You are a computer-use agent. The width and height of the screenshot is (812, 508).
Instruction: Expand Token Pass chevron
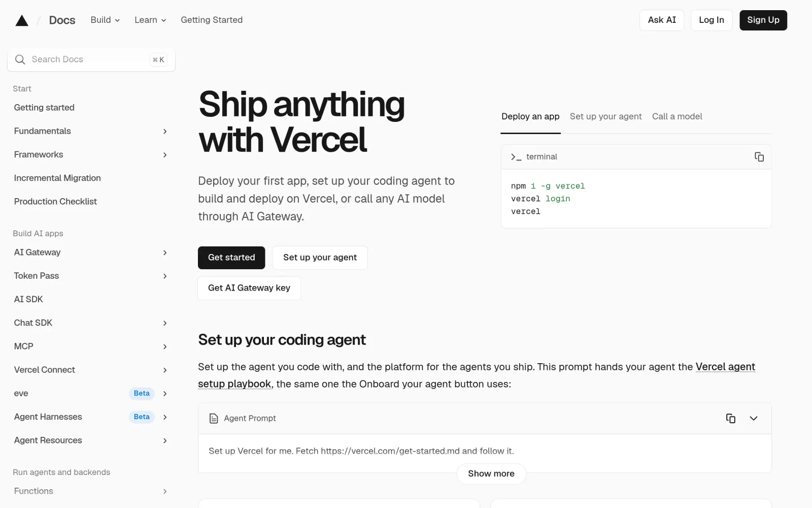165,276
